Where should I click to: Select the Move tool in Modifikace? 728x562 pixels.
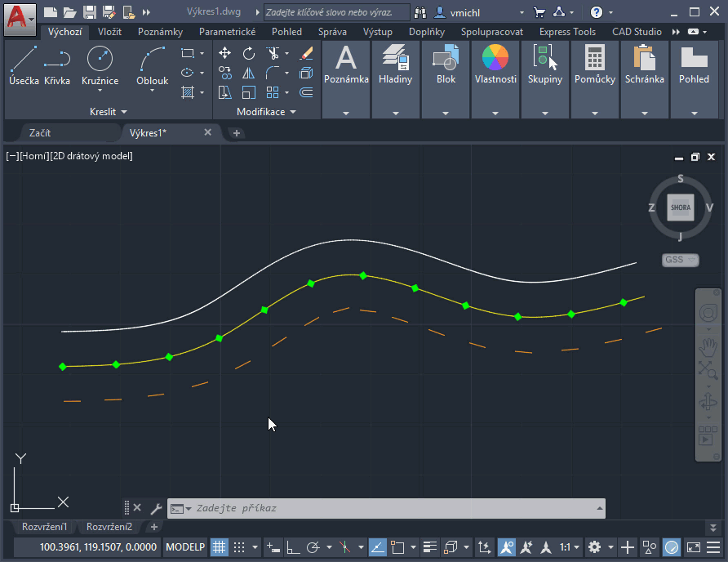pos(225,53)
